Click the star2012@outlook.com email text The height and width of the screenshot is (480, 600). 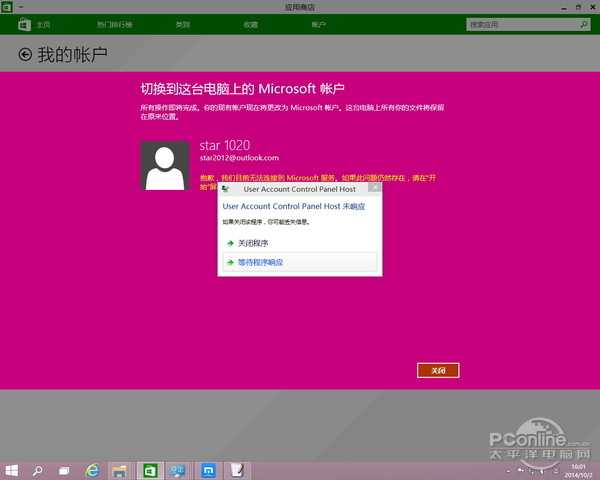[x=239, y=158]
